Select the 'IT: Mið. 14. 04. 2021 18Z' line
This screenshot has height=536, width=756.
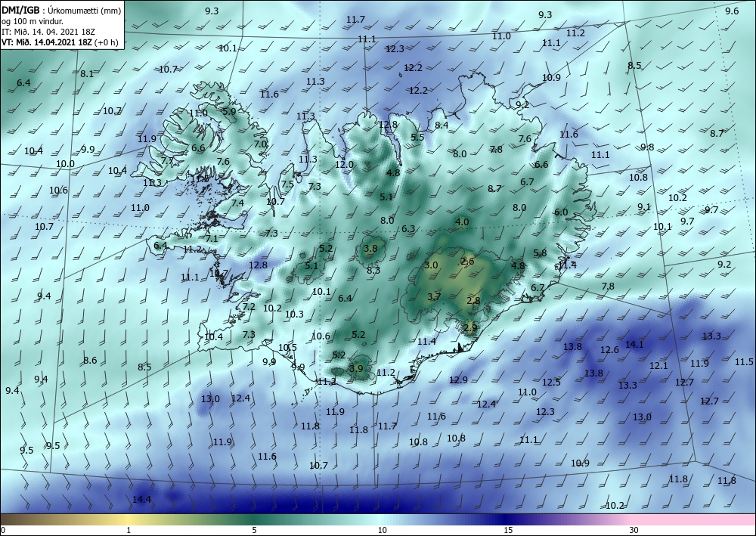(48, 31)
